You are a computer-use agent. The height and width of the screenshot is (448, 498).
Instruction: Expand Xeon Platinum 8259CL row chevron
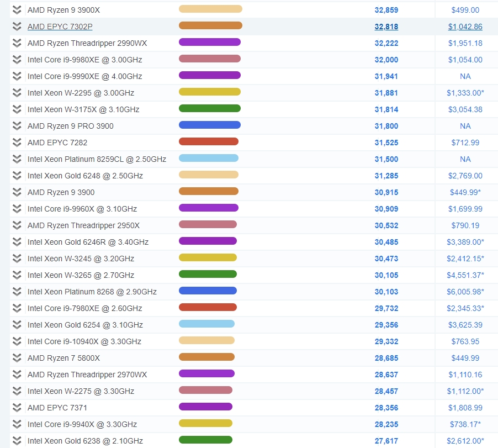click(x=17, y=159)
